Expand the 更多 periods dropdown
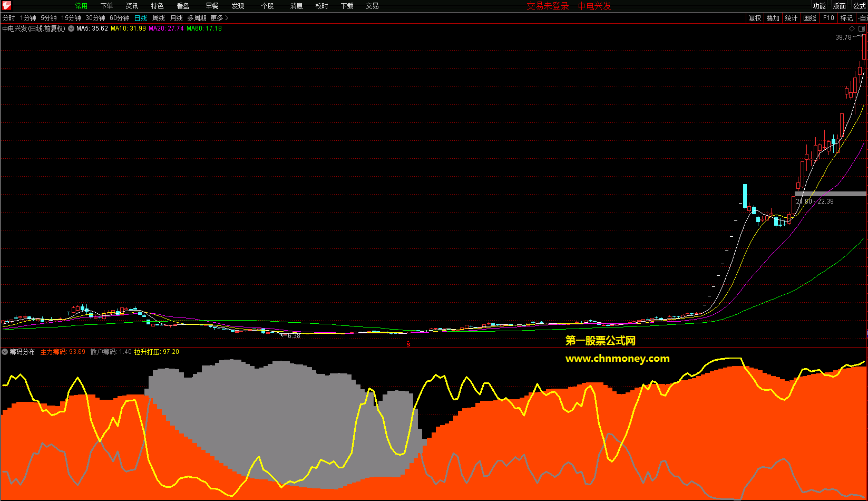 (219, 18)
